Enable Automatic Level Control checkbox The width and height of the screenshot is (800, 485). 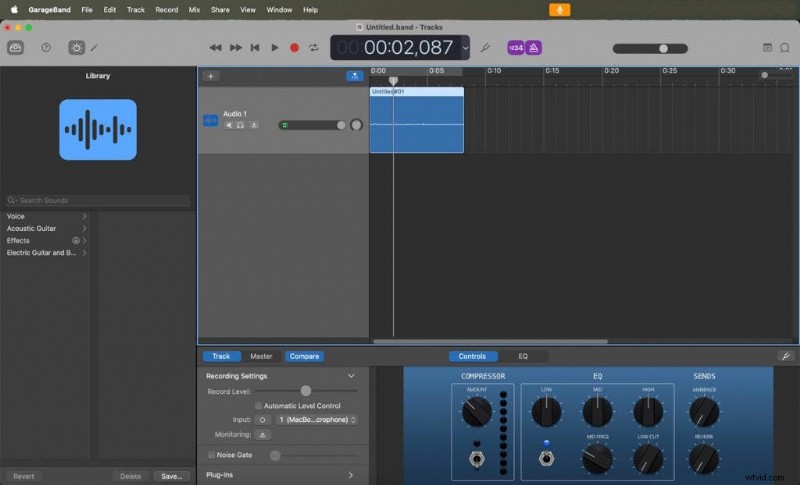coord(258,406)
